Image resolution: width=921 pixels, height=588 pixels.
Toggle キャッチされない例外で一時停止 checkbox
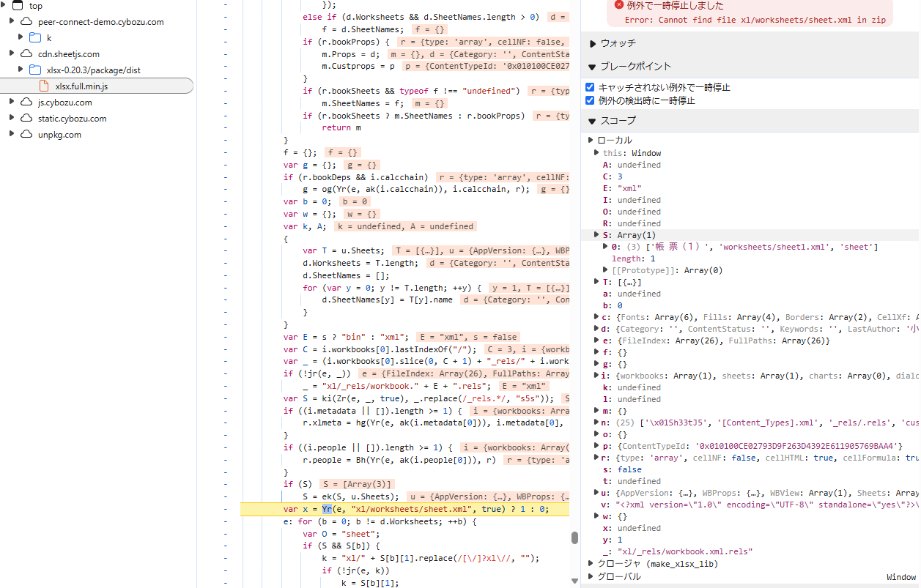[590, 88]
